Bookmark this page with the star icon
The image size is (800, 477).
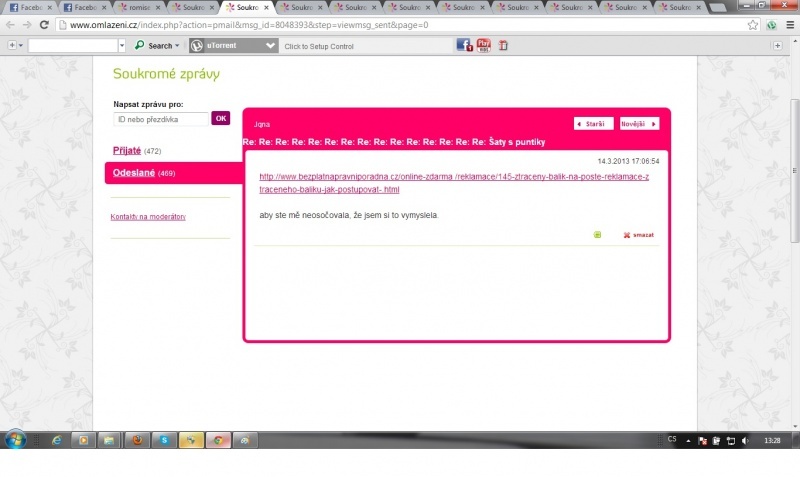click(x=753, y=25)
